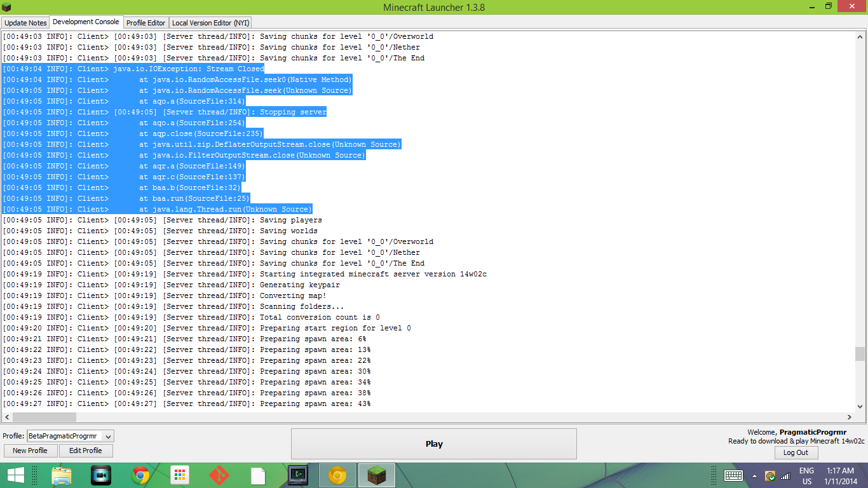868x488 pixels.
Task: Click the 'Total conversion count is 0' line
Action: point(191,317)
